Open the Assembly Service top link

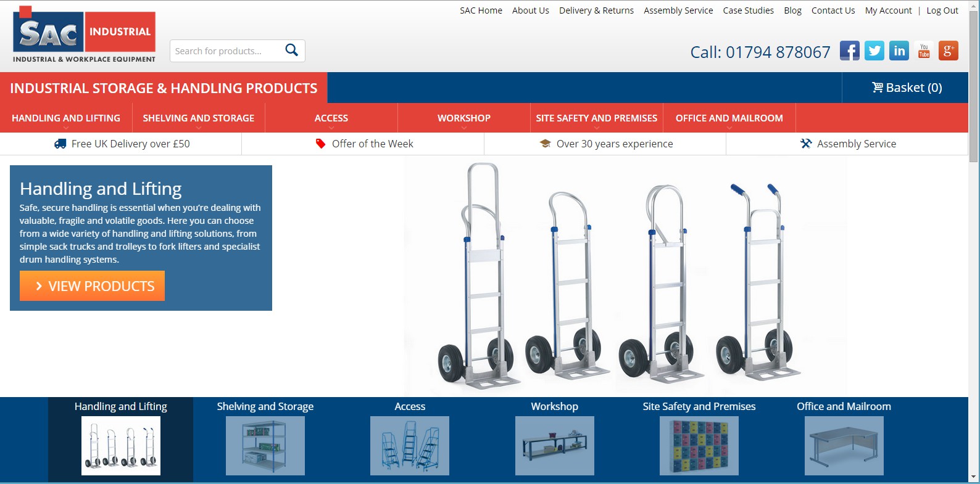(678, 10)
